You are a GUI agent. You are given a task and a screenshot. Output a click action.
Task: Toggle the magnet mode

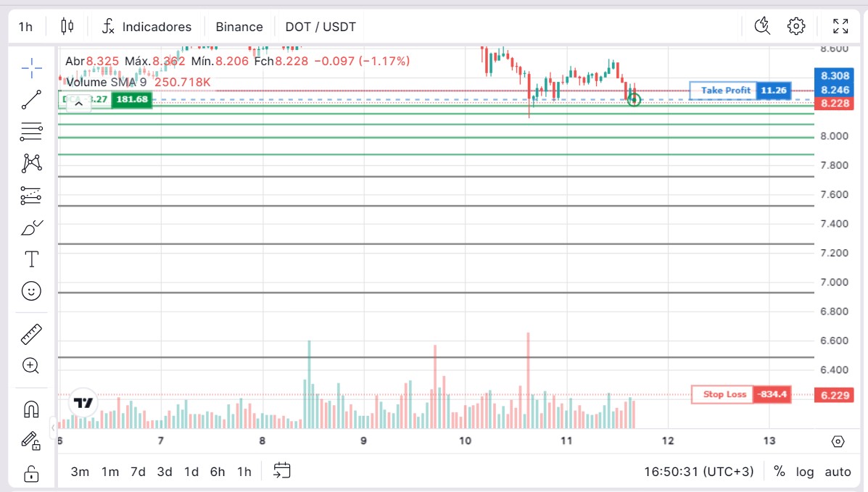(31, 409)
